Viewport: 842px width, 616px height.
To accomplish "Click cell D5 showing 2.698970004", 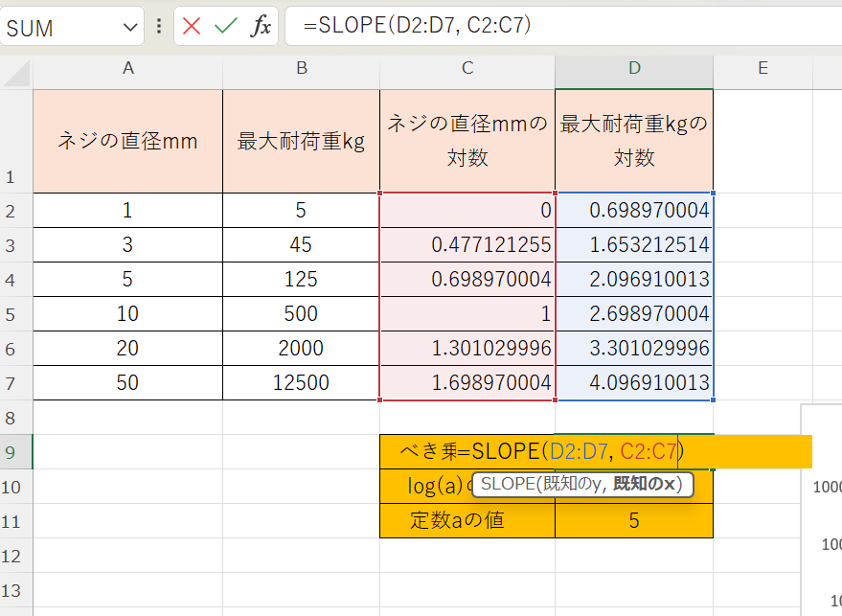I will (x=633, y=314).
